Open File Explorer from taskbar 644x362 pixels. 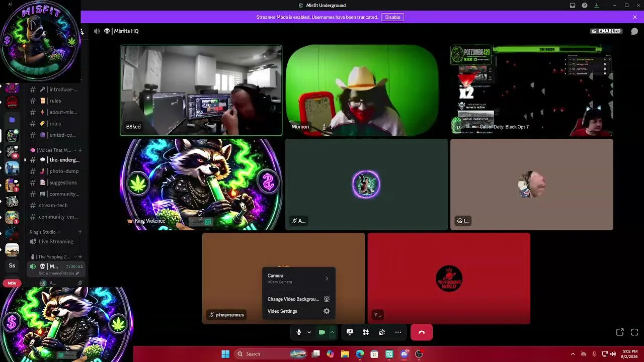(x=345, y=354)
